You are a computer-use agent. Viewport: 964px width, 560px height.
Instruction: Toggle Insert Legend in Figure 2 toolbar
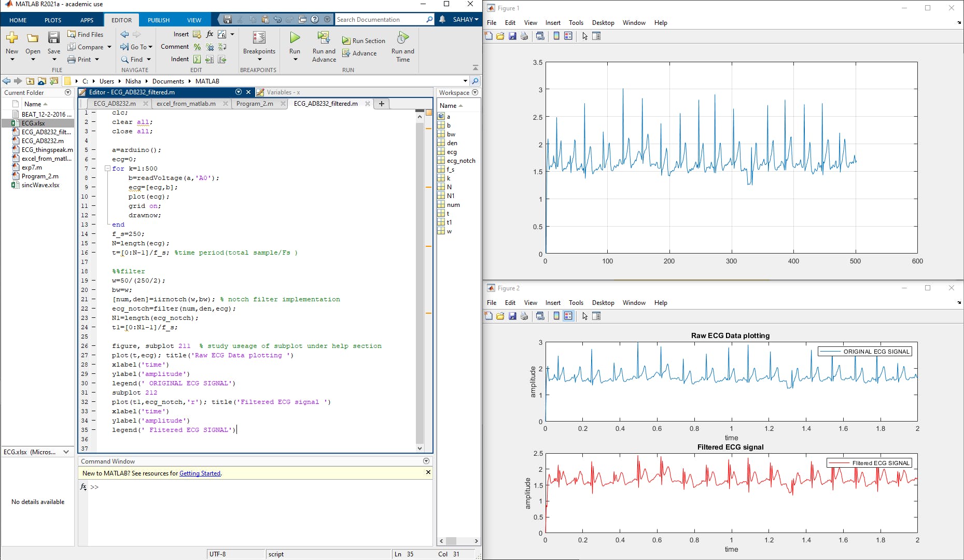[x=568, y=316]
